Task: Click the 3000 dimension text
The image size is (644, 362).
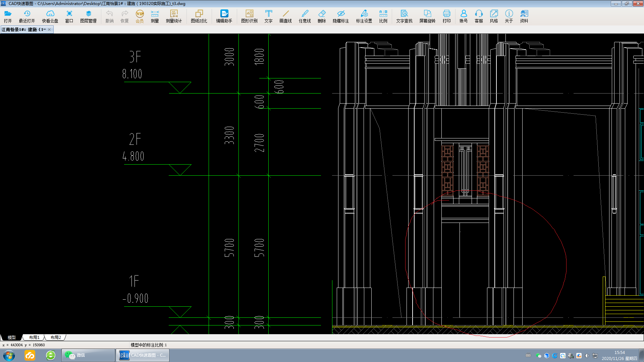Action: click(x=229, y=57)
